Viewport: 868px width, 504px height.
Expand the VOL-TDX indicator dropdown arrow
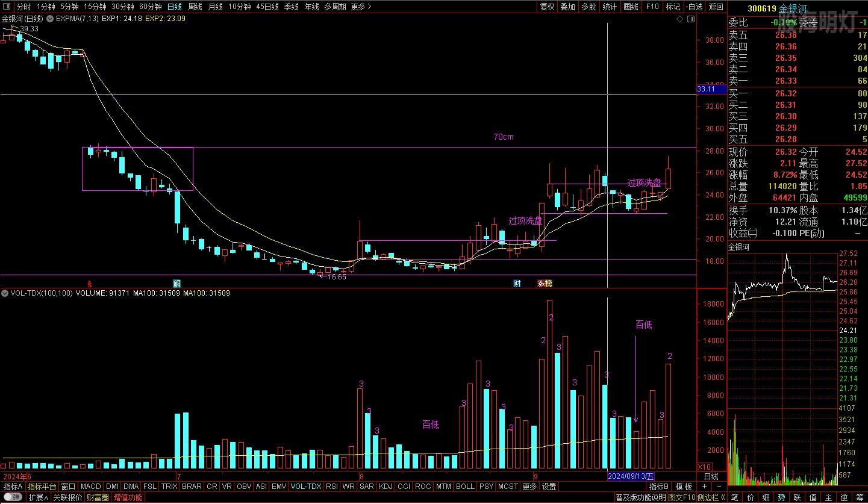(6, 293)
